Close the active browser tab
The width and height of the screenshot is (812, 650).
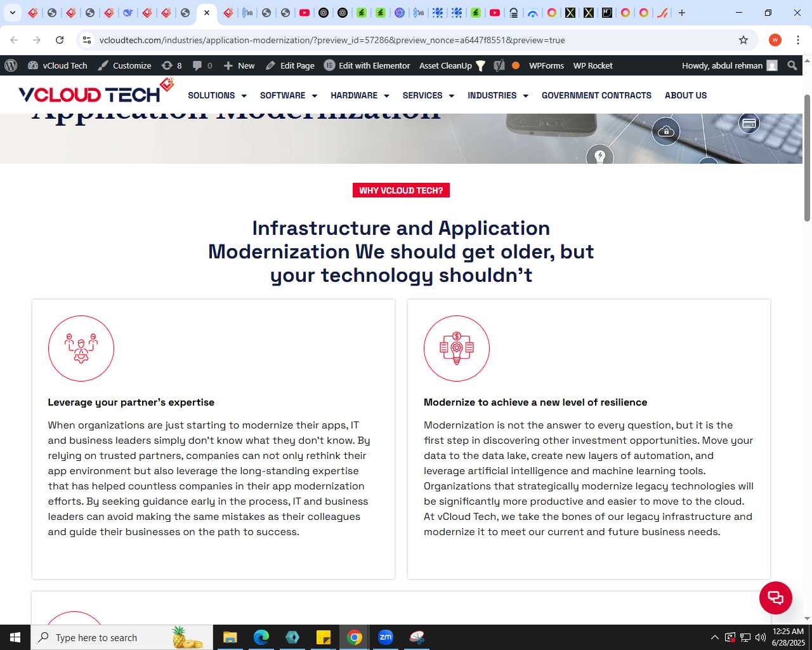click(x=206, y=13)
